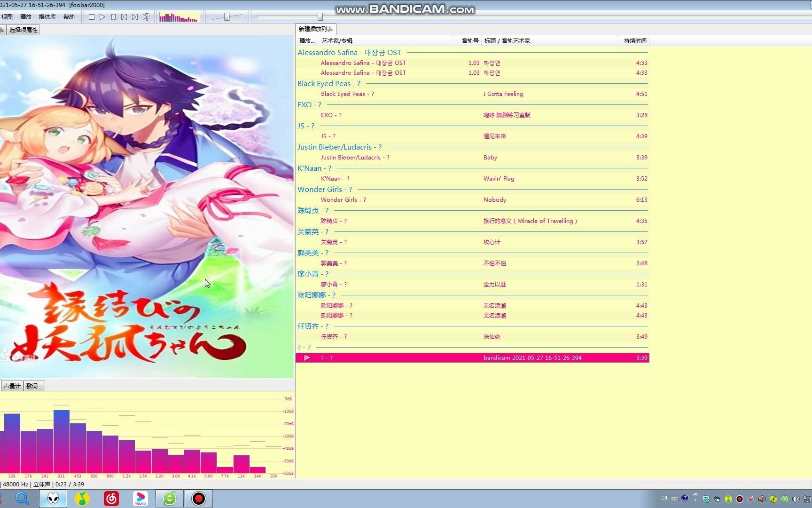Sort by 标题 / 音轨艺术家 column header
Viewport: 812px width, 508px height.
click(x=550, y=41)
